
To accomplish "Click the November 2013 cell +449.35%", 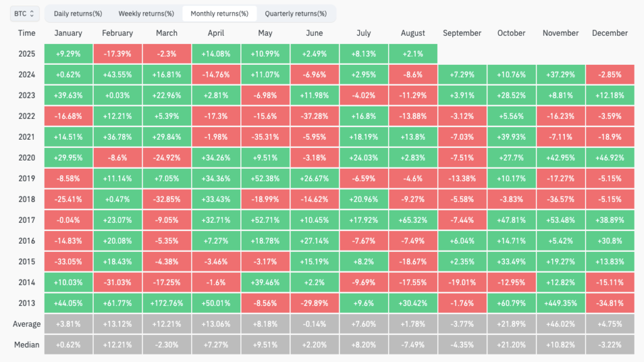I will [560, 303].
